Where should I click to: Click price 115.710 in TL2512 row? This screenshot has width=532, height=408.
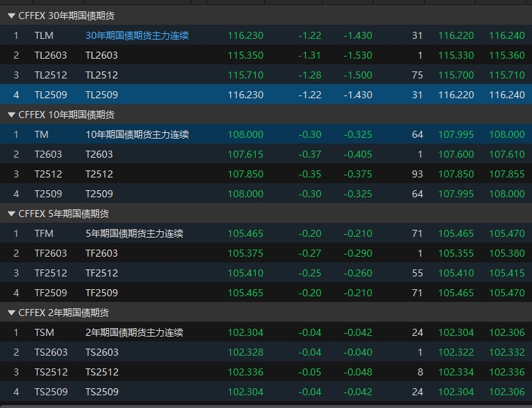pyautogui.click(x=245, y=75)
